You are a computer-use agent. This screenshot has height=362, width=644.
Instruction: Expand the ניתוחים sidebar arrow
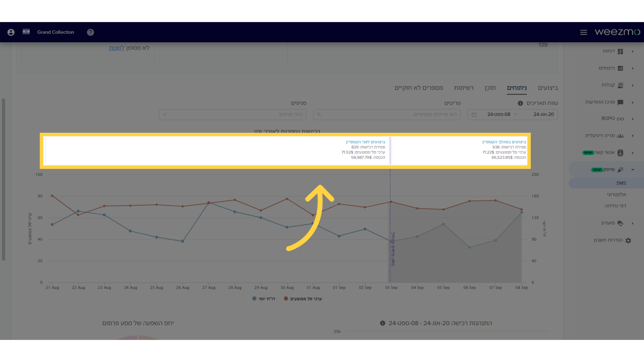(x=633, y=68)
